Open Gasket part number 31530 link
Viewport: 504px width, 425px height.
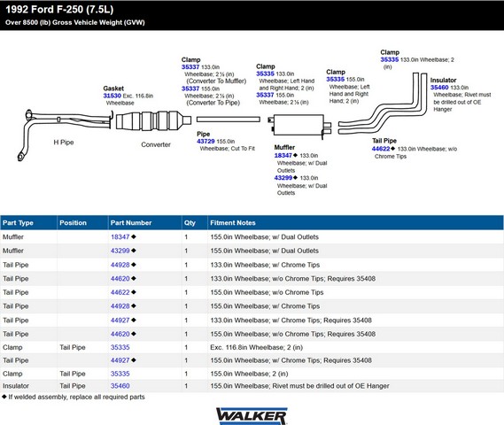tap(112, 96)
